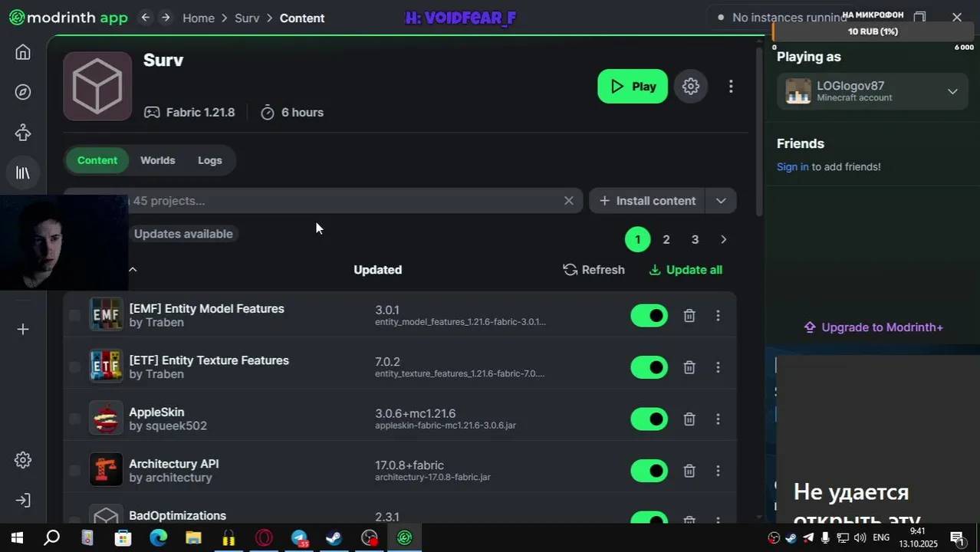
Task: Open Windows search on taskbar
Action: point(51,538)
